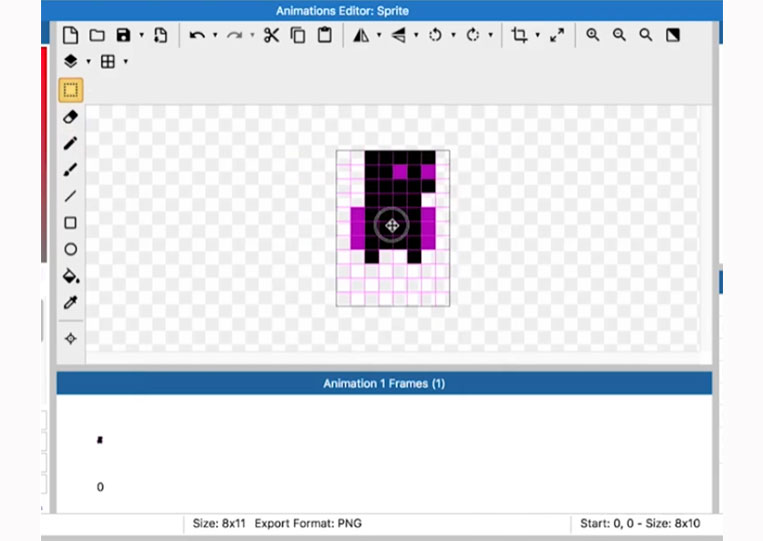
Task: Open the rotate clockwise dropdown arrow
Action: pyautogui.click(x=490, y=35)
